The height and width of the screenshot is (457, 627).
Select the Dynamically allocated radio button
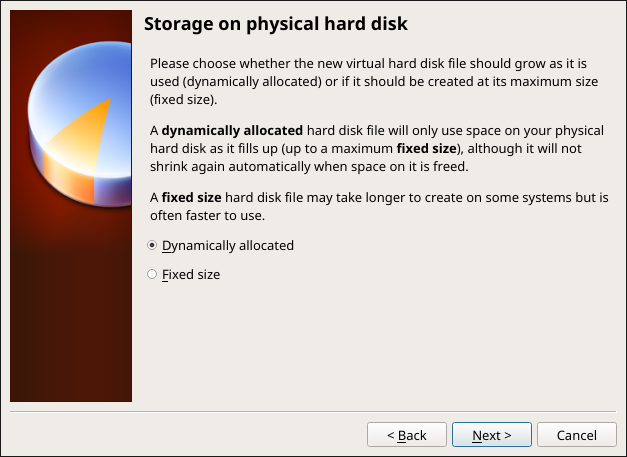pos(152,245)
